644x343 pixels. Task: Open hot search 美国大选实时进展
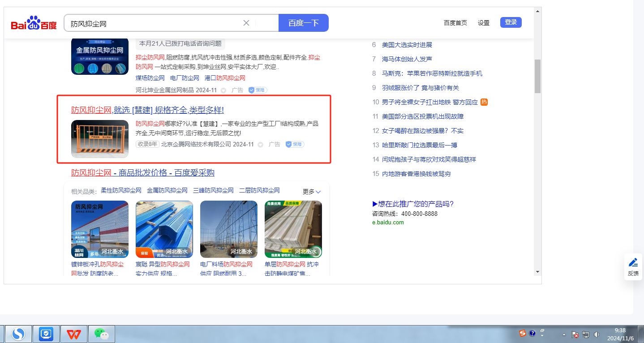point(407,45)
